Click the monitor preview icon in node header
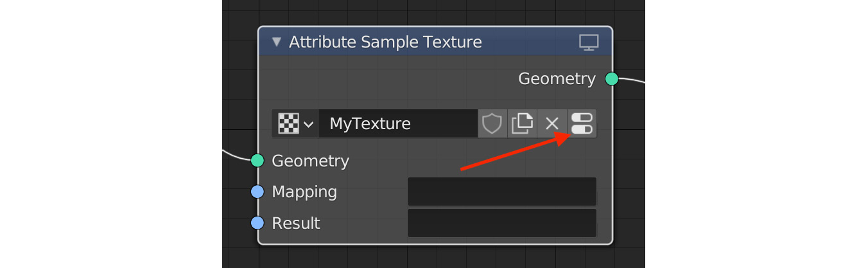This screenshot has height=268, width=868. pos(589,42)
